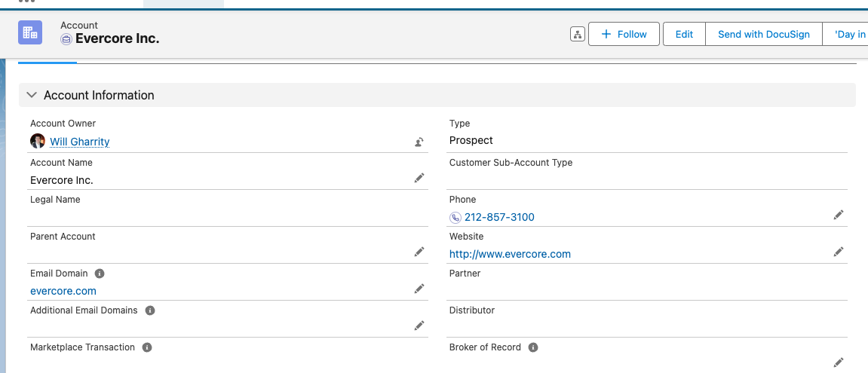Click the small icon before Evercore Inc. title
This screenshot has width=868, height=373.
click(x=66, y=39)
